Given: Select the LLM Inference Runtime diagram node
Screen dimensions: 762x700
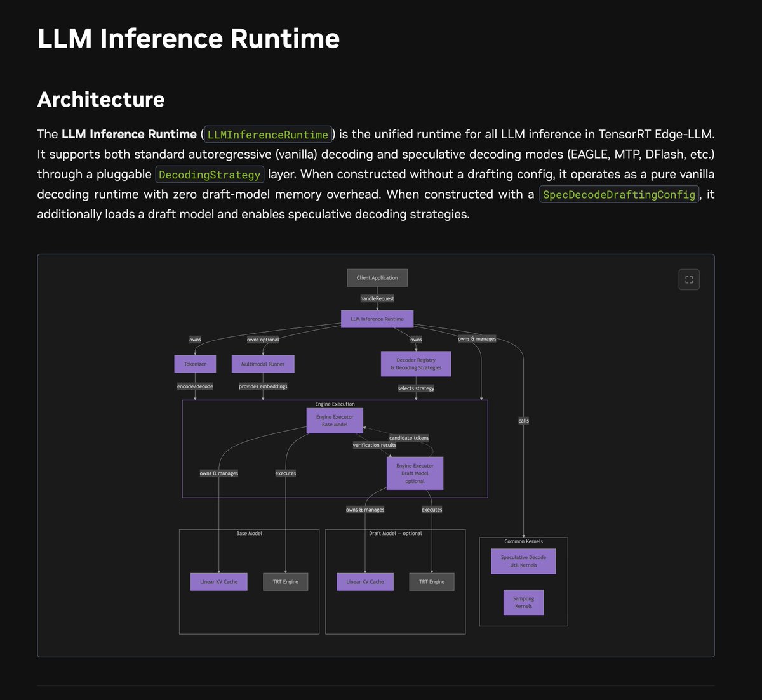Looking at the screenshot, I should tap(377, 319).
